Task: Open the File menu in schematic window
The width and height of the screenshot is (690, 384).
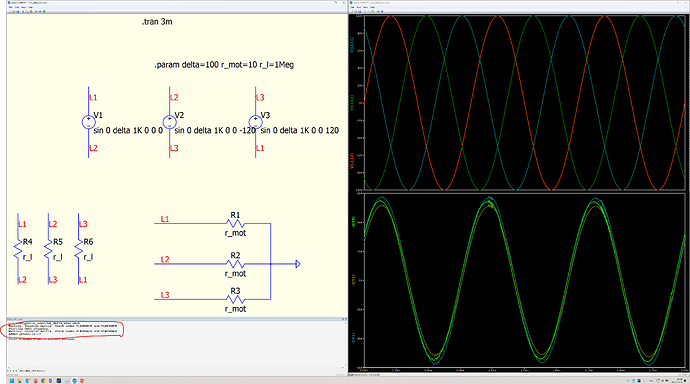Action: [11, 7]
